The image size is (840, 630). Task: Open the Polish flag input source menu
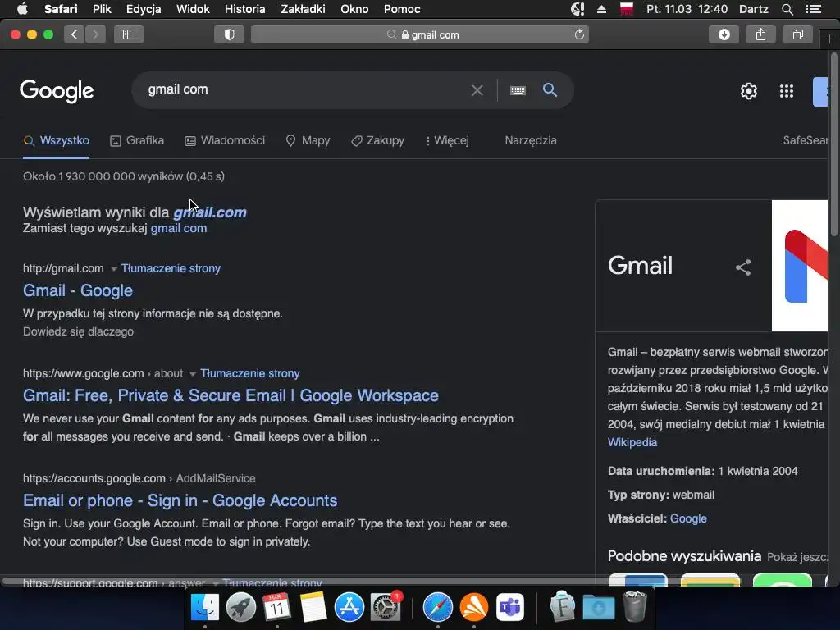click(x=626, y=9)
